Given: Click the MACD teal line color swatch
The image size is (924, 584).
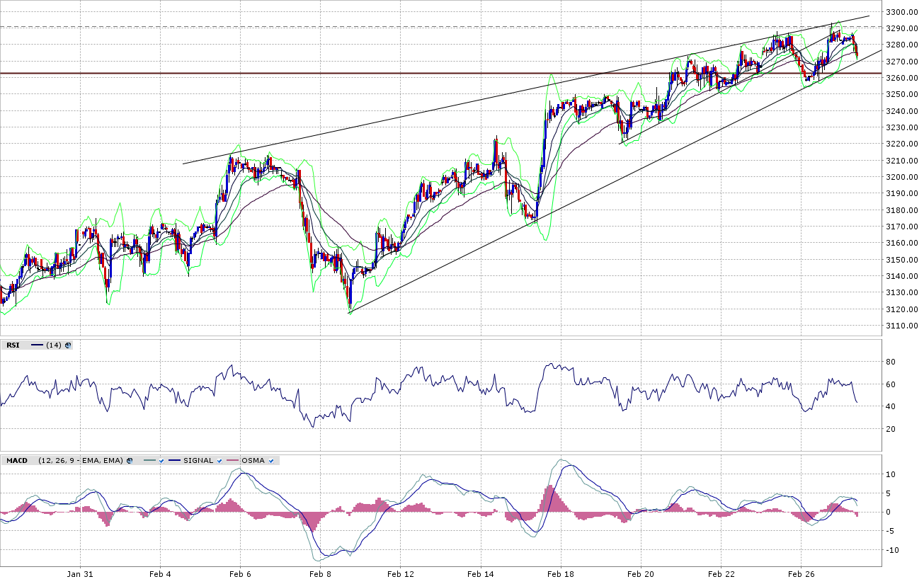Looking at the screenshot, I should 149,461.
